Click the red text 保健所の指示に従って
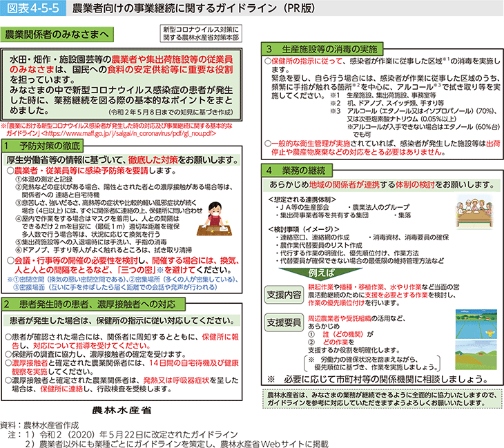Image resolution: width=504 pixels, height=448 pixels. (x=307, y=61)
